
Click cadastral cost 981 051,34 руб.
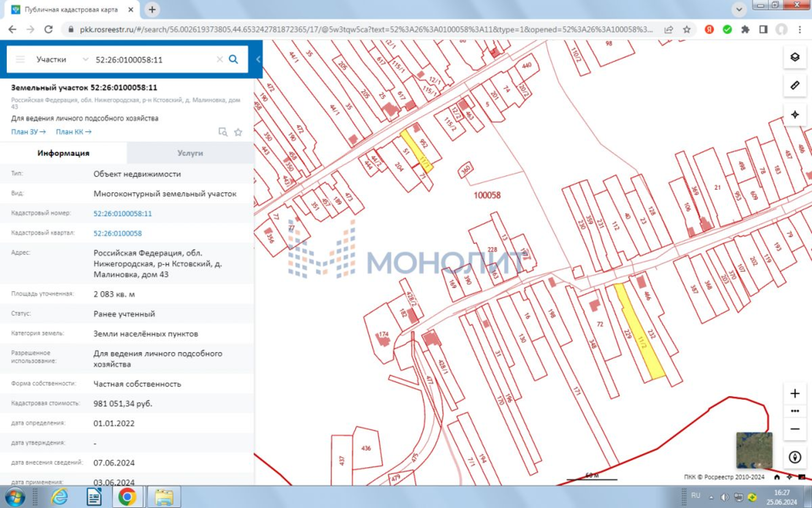[x=123, y=404]
